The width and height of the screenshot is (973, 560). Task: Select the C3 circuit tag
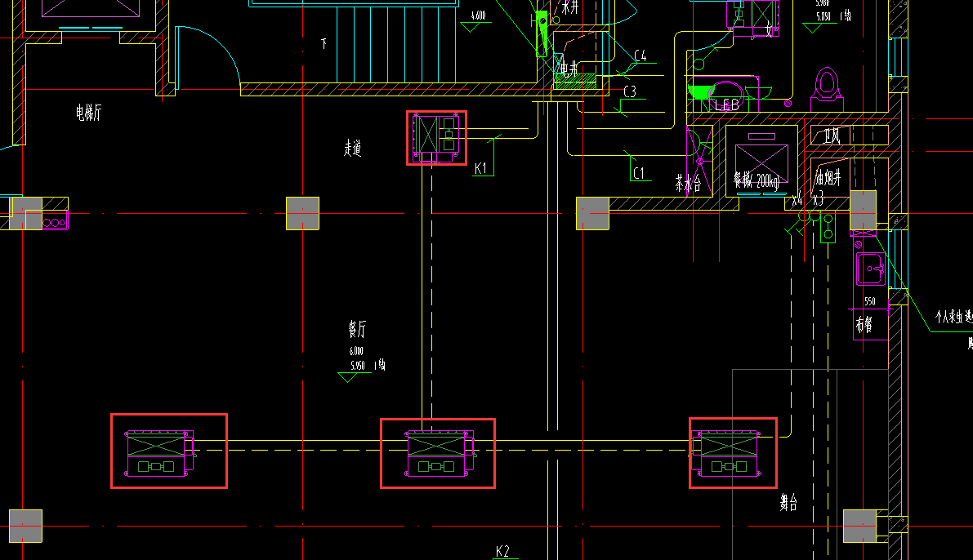(630, 91)
